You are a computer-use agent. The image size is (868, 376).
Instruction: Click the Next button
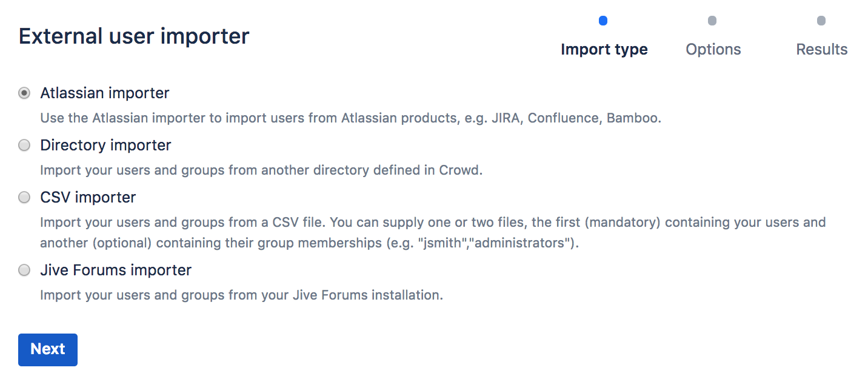[x=48, y=349]
